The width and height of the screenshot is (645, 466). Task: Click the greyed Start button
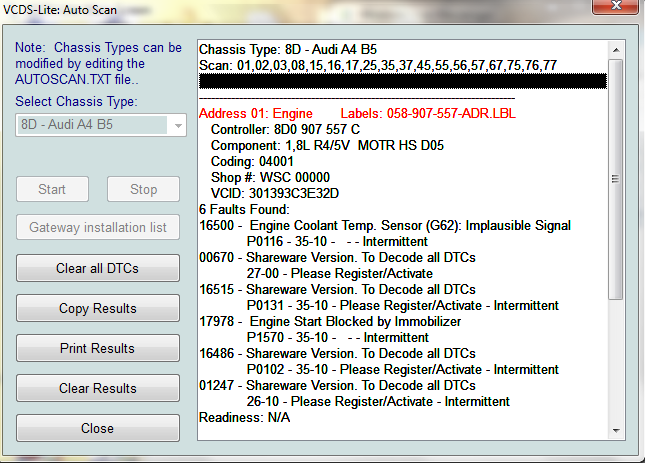tap(52, 189)
